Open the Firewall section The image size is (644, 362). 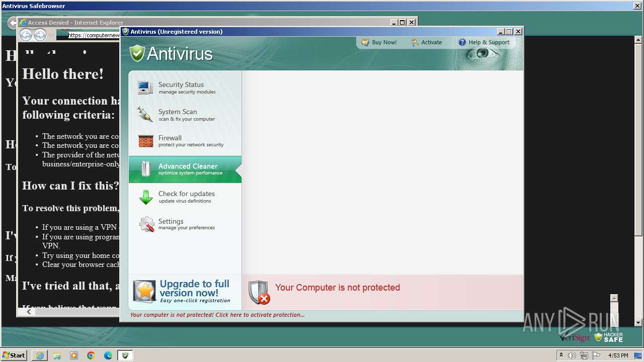(x=185, y=141)
